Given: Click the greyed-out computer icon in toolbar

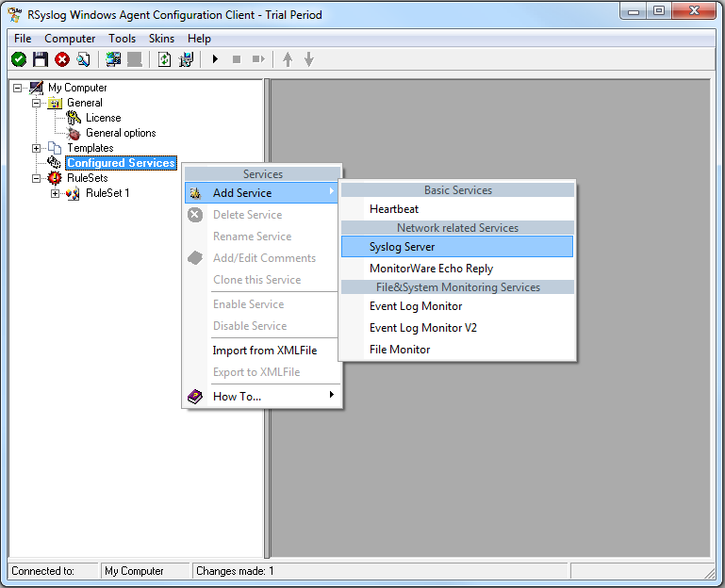Looking at the screenshot, I should click(135, 59).
